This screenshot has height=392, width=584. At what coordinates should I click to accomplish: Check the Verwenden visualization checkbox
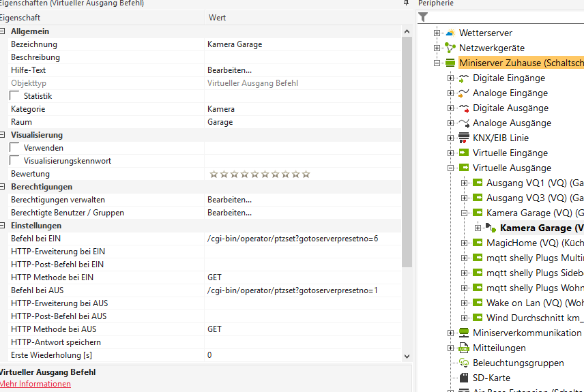[x=15, y=148]
